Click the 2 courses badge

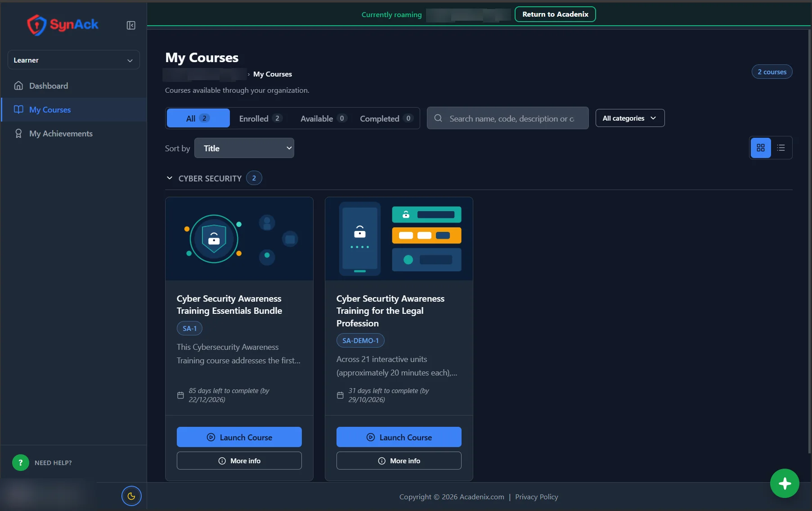772,72
